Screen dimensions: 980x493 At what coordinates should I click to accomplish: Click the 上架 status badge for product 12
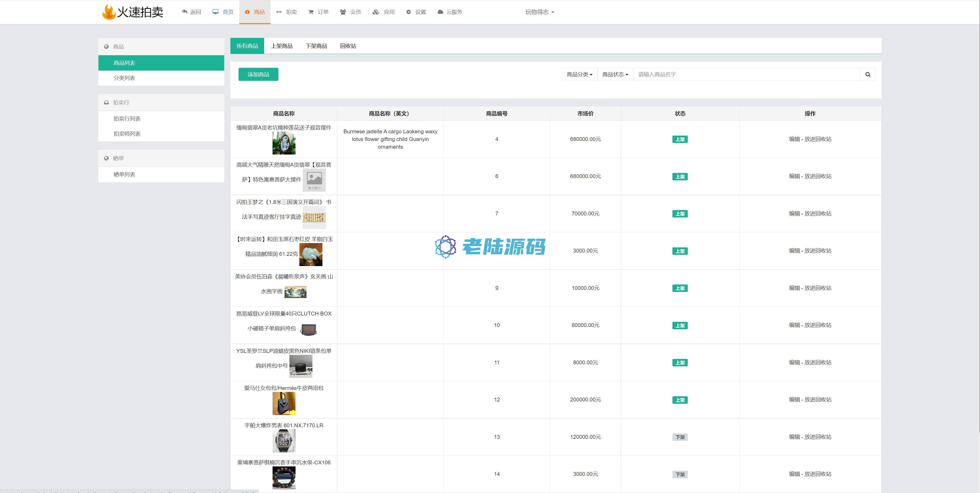[x=680, y=400]
